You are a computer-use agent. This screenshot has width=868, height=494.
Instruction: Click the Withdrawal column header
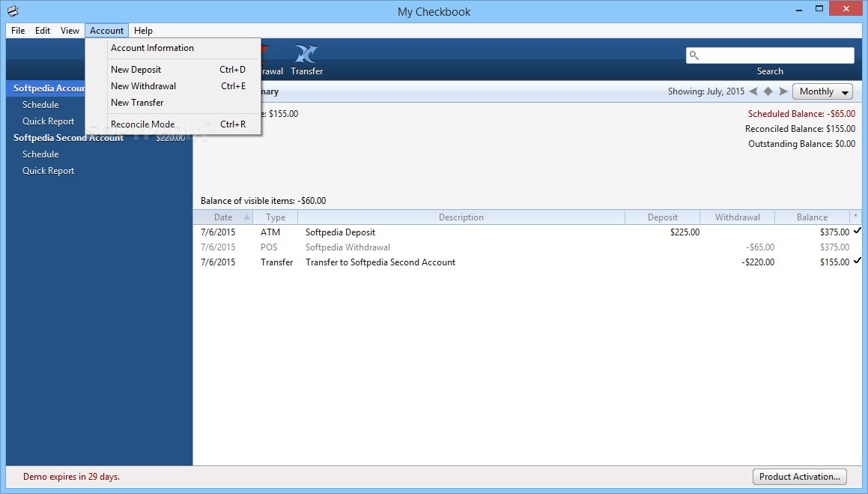coord(738,217)
